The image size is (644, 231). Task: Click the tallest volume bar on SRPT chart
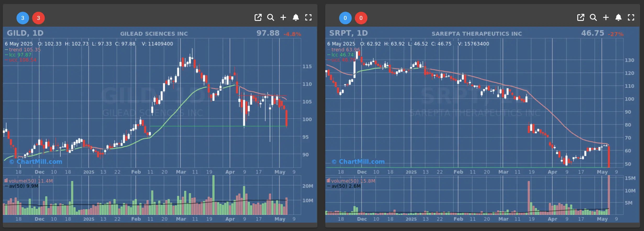click(609, 195)
